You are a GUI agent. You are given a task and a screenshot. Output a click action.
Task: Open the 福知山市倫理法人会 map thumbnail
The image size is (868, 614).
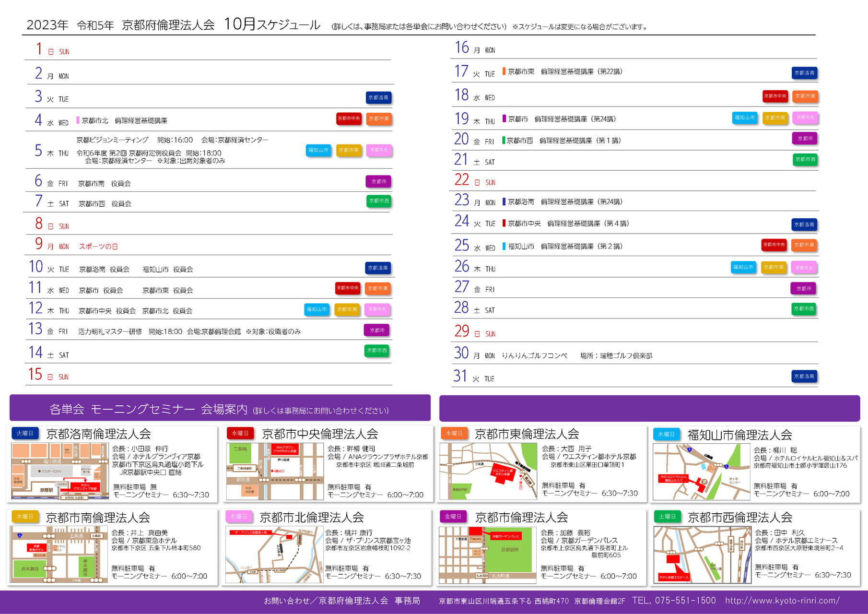click(x=702, y=472)
